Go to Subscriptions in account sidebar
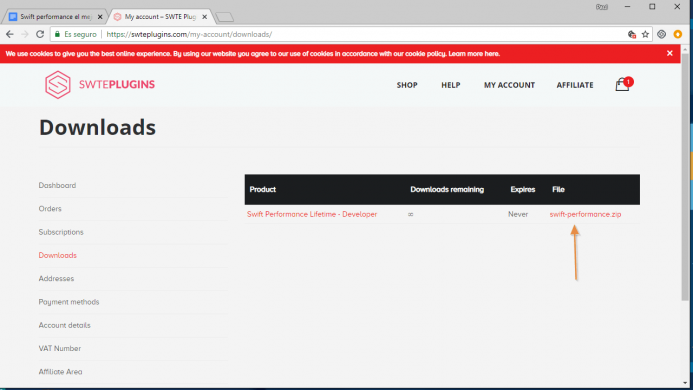 coord(61,232)
